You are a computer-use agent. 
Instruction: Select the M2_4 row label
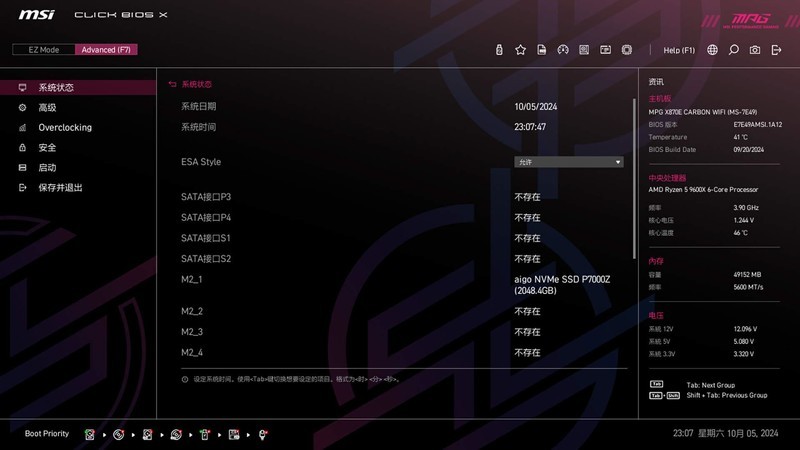(x=192, y=353)
